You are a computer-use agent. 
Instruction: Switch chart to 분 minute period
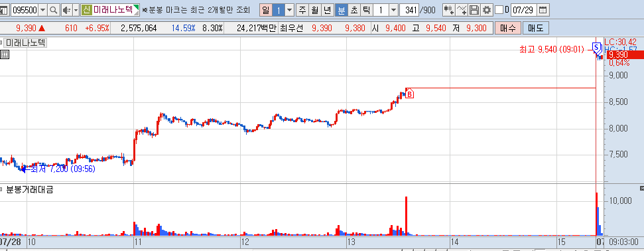(342, 10)
